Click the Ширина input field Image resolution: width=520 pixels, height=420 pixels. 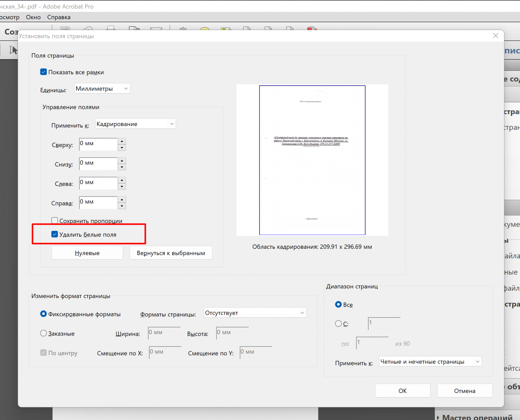tap(164, 333)
